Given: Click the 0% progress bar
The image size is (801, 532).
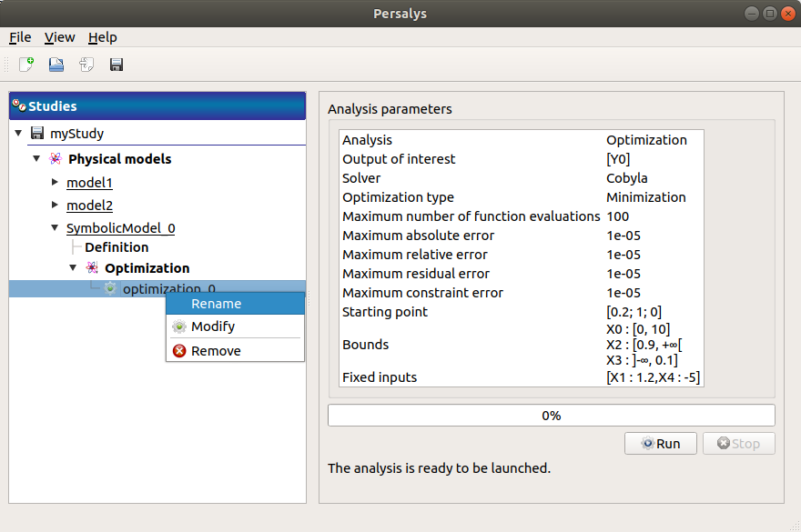Looking at the screenshot, I should click(x=551, y=415).
